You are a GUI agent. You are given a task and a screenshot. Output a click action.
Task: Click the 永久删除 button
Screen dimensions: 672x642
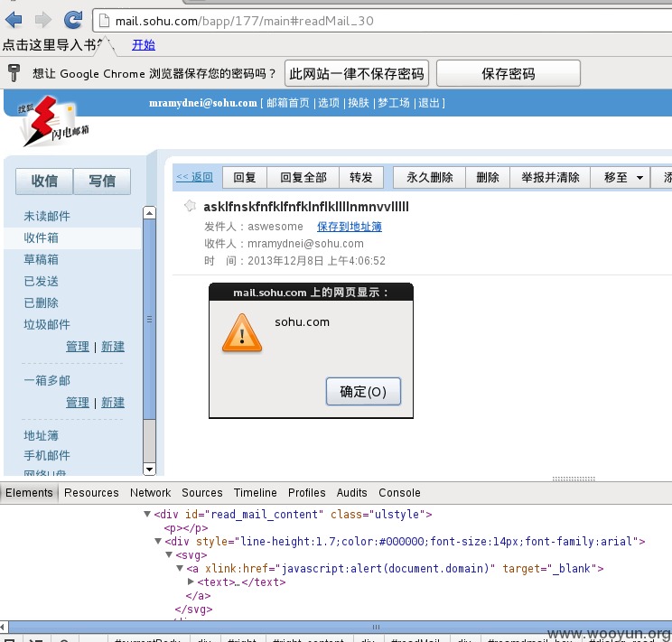(429, 177)
